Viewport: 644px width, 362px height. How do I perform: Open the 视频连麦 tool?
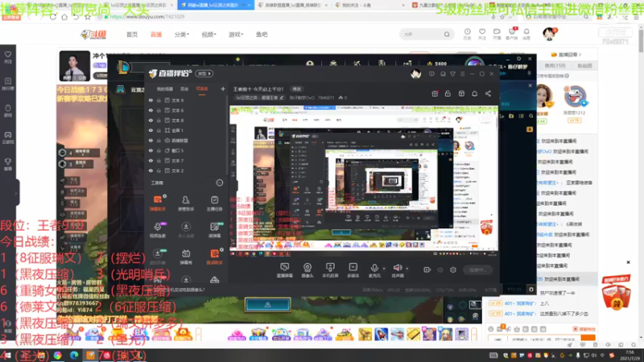[x=158, y=229]
